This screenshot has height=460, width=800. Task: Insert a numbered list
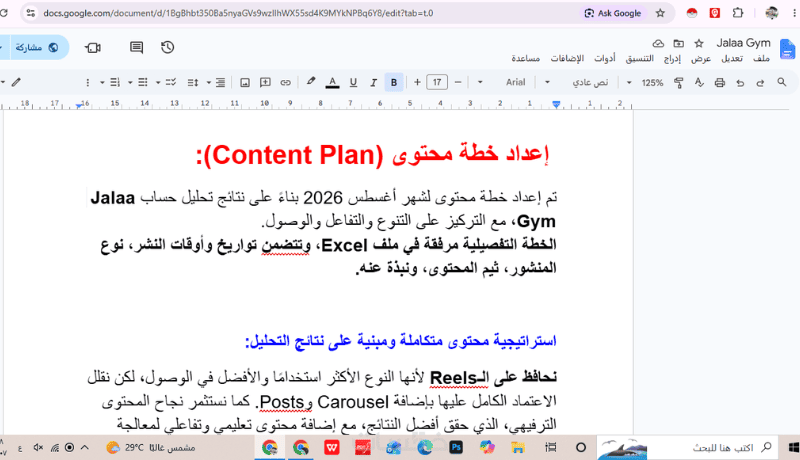tap(115, 82)
